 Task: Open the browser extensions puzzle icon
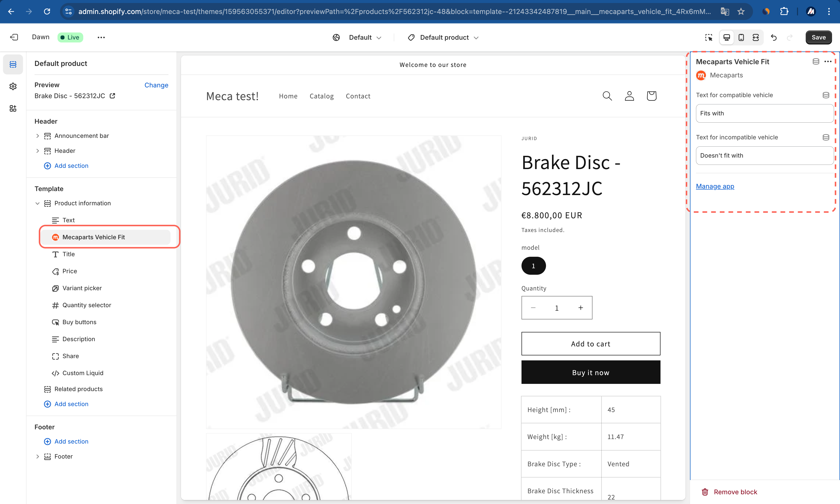pos(784,11)
